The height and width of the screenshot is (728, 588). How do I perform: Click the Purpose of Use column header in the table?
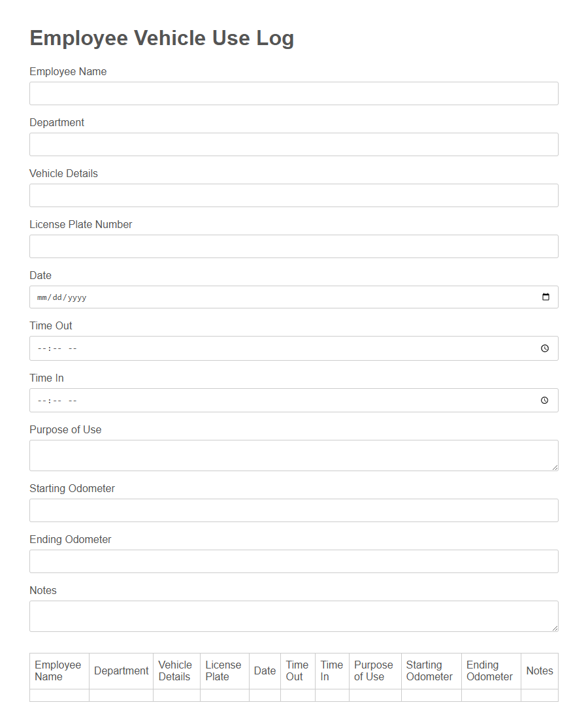[x=374, y=670]
